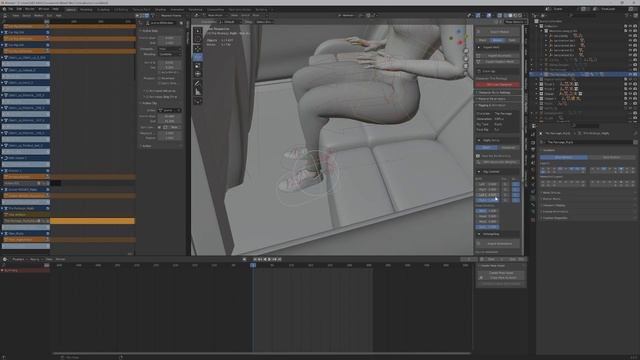Play the animation forward

[269, 259]
